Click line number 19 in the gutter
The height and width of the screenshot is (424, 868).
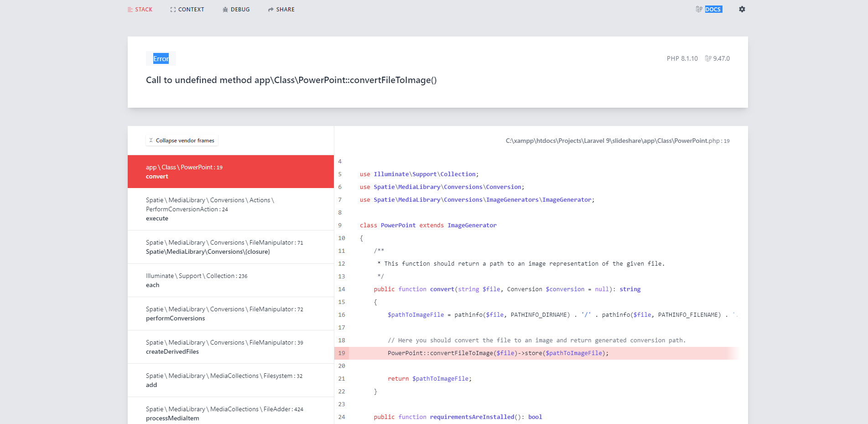click(x=342, y=353)
